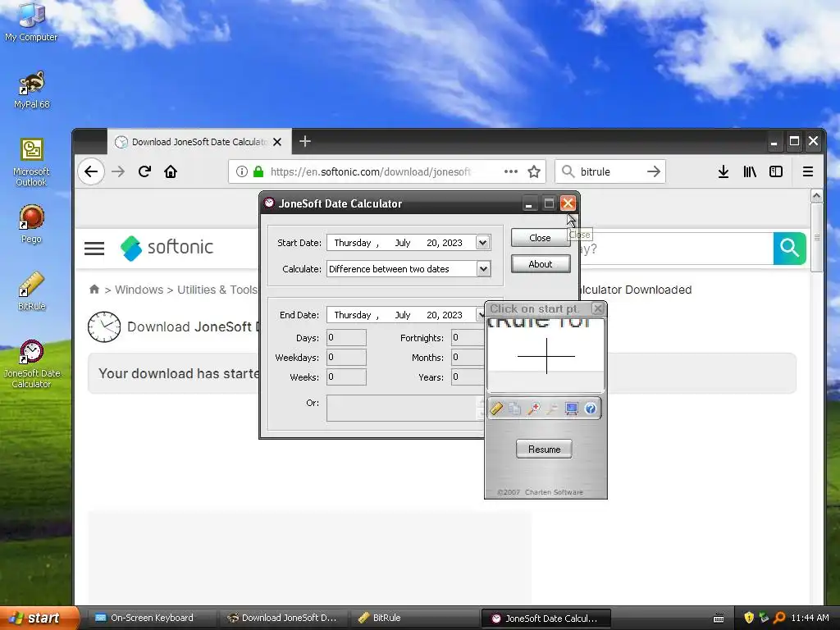Toggle the browser sidebar icon
840x630 pixels.
[776, 171]
